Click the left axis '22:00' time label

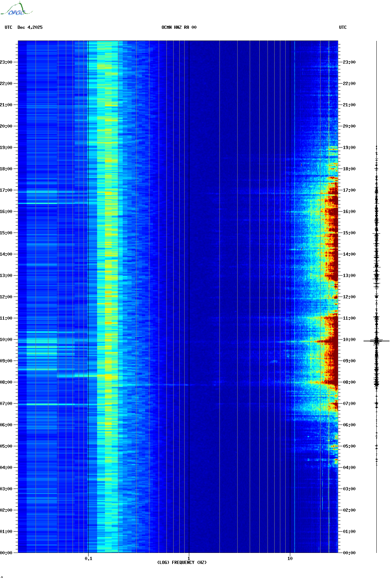pos(6,84)
